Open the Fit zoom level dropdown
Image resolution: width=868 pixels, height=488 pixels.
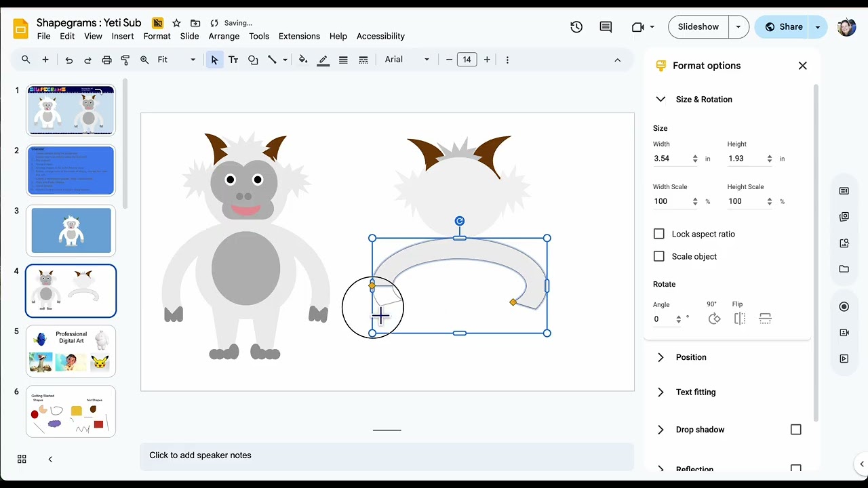(176, 60)
